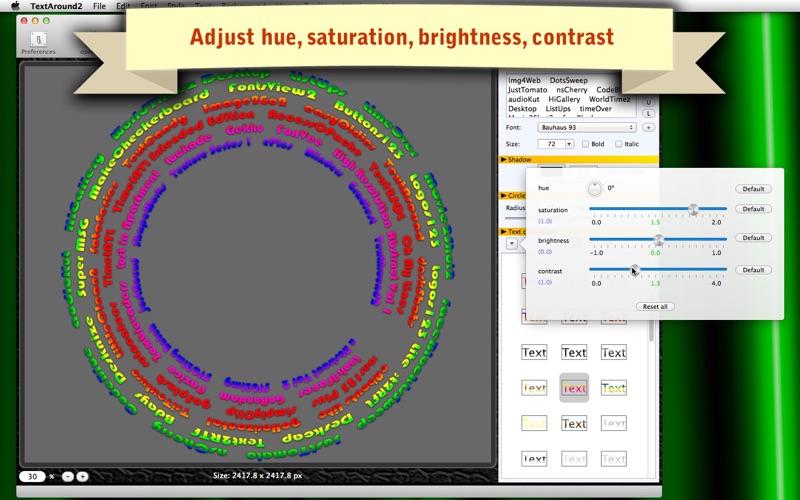Click the word nsCherry in text box
Image resolution: width=800 pixels, height=500 pixels.
click(x=571, y=90)
